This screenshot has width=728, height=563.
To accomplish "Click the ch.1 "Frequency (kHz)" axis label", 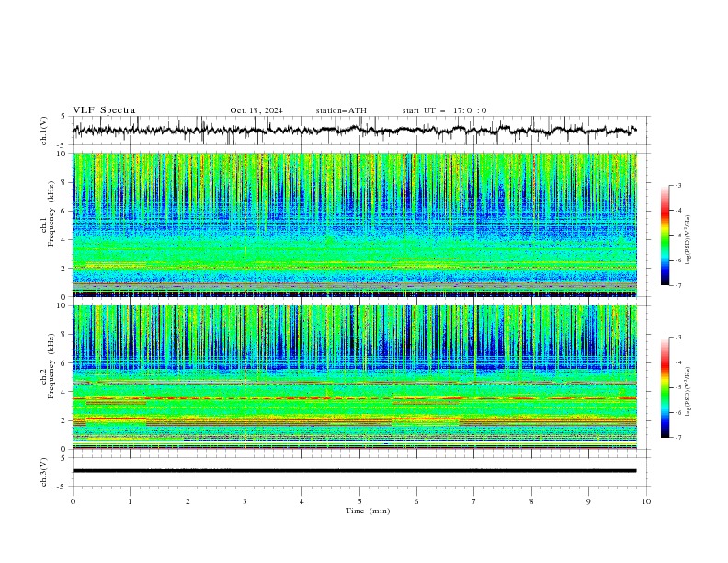I will (x=51, y=213).
